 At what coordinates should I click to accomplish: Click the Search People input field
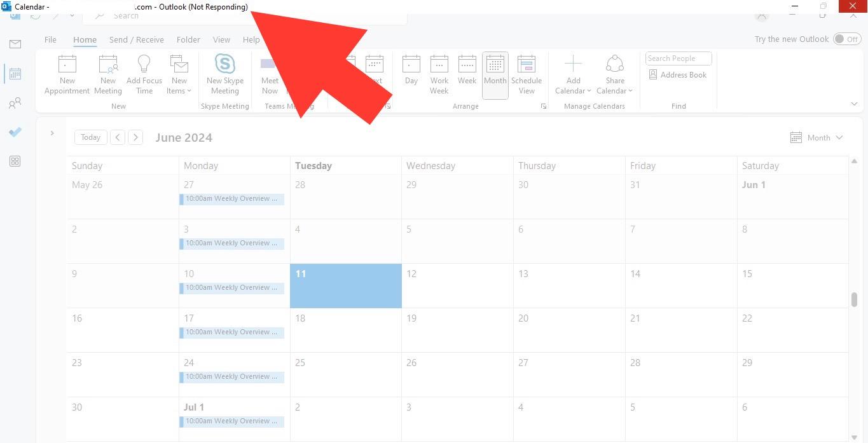[x=678, y=58]
